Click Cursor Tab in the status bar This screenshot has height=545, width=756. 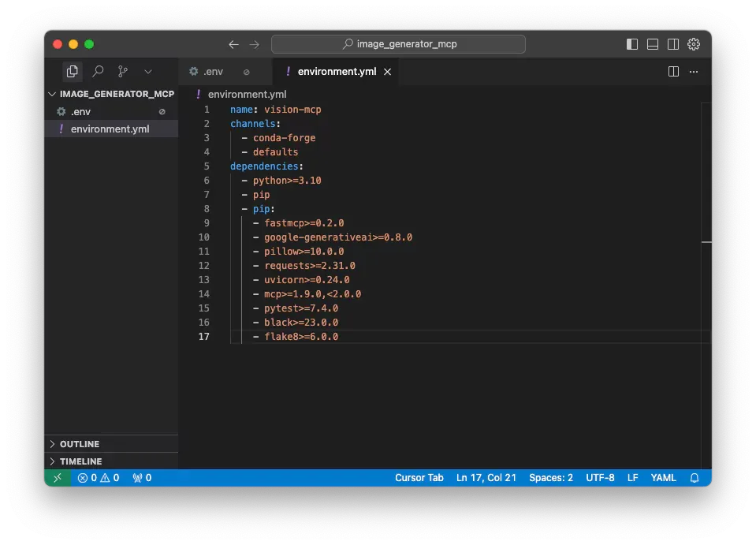point(419,477)
